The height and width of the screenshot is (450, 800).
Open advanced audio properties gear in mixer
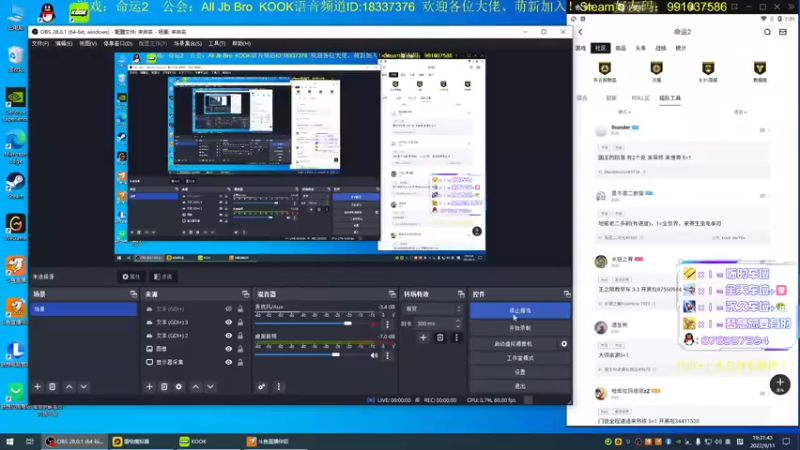(261, 387)
